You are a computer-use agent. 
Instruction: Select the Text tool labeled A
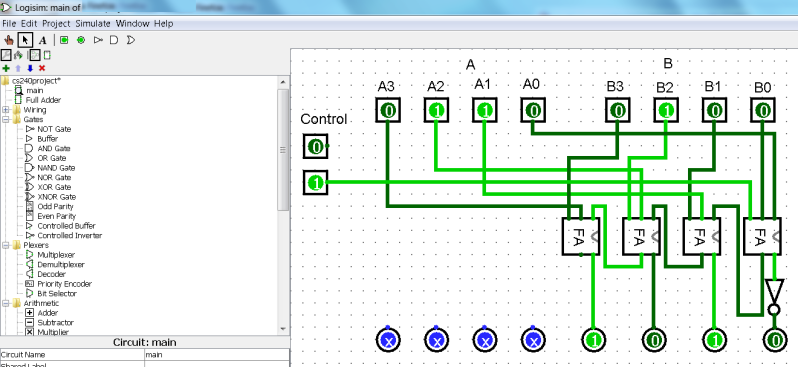(43, 40)
